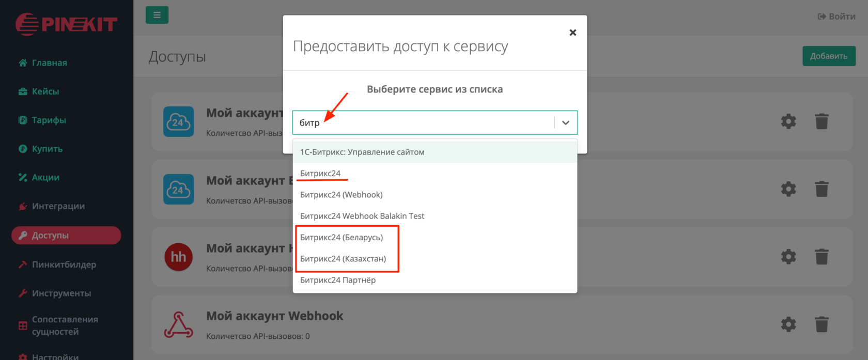The image size is (868, 360).
Task: Toggle the hamburger sidebar menu button
Action: coord(157,15)
